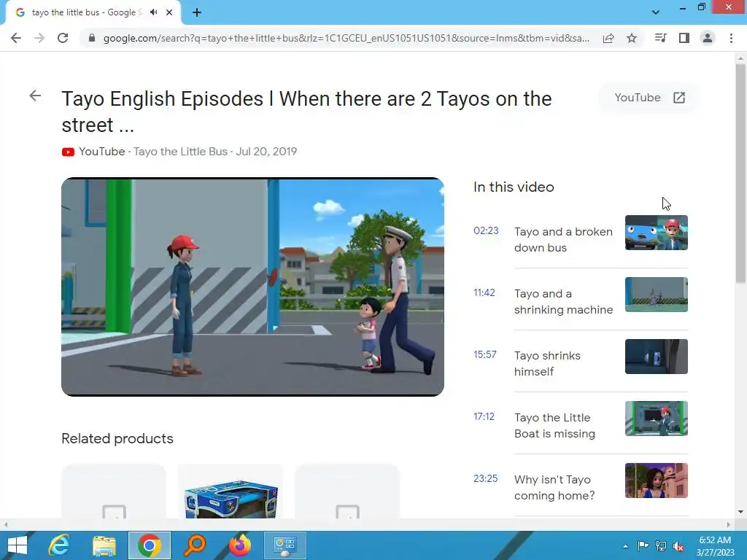Click the red YouTube logo icon

[x=68, y=152]
